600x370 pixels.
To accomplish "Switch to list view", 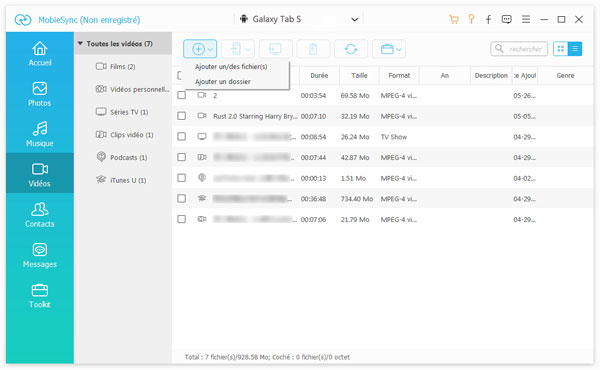I will (575, 49).
